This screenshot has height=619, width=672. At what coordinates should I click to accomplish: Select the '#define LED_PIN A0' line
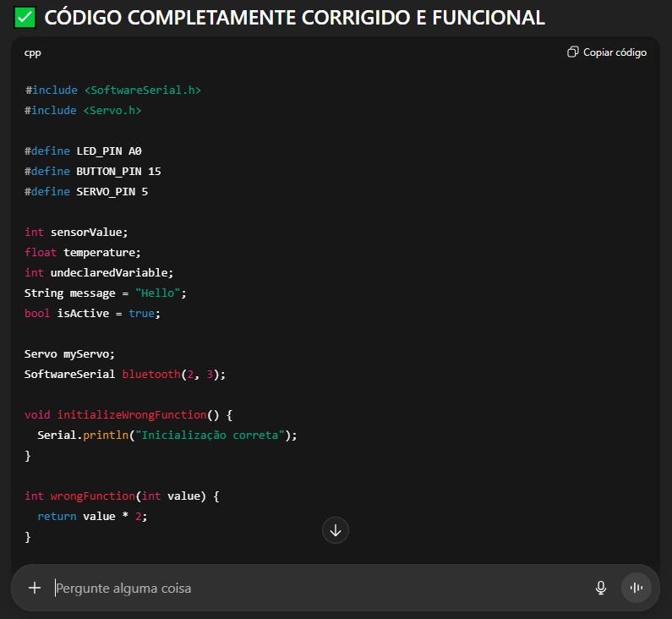83,151
